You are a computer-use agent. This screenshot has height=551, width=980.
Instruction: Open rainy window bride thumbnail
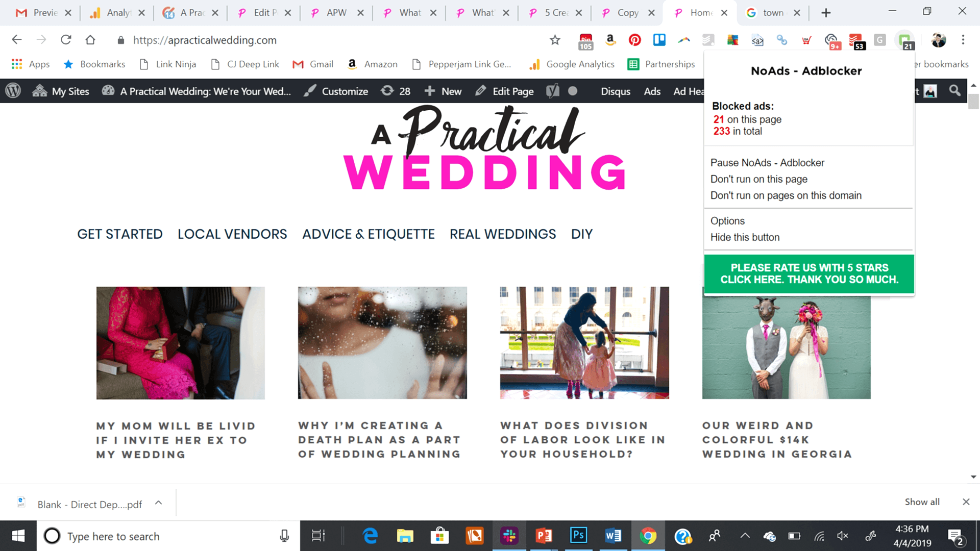click(382, 343)
